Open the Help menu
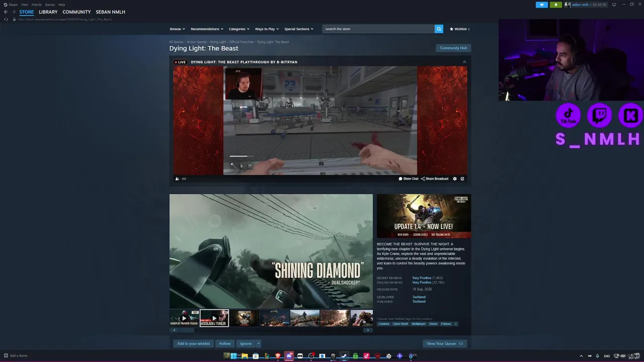Image resolution: width=644 pixels, height=362 pixels. 61,5
